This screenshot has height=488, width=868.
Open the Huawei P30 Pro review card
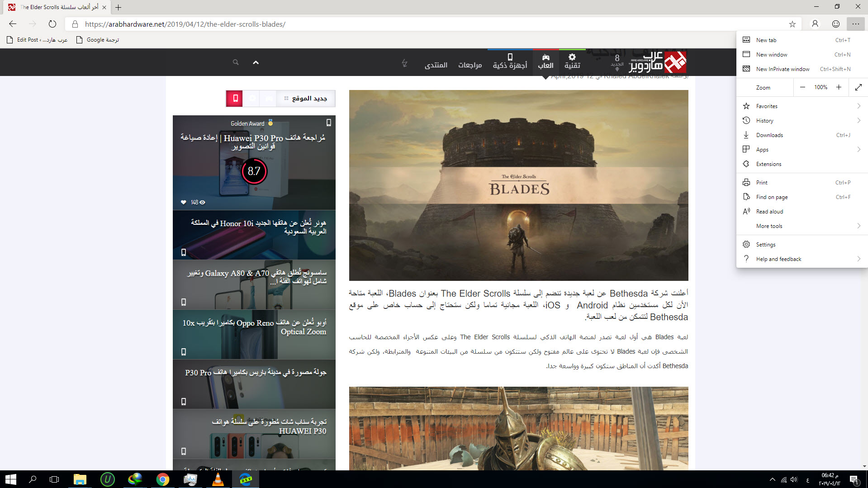click(x=254, y=162)
